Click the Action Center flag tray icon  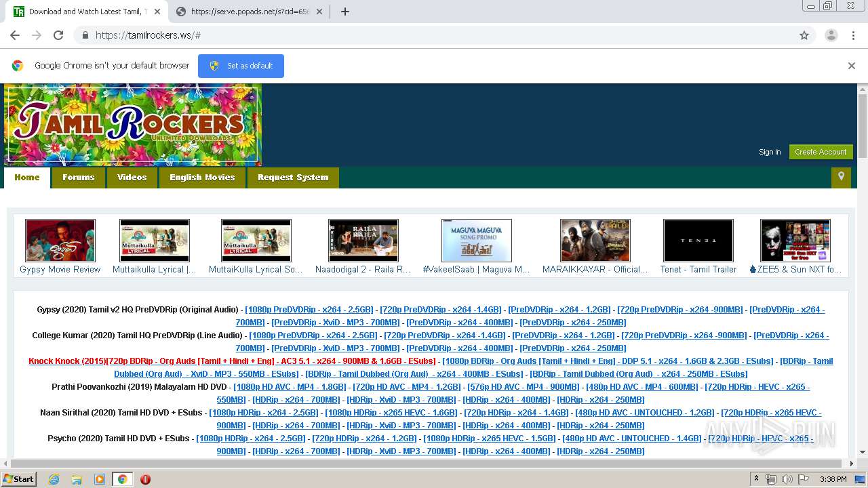point(803,479)
